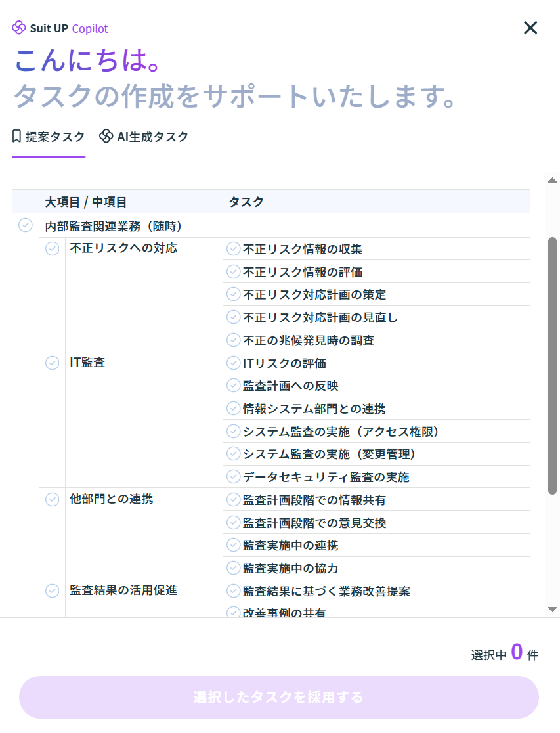
Task: Click the scrollbar up arrow
Action: [552, 180]
